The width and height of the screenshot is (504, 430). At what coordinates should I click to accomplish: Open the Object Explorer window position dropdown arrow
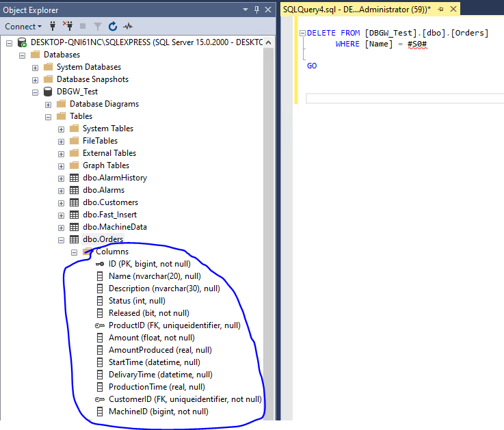[x=246, y=10]
